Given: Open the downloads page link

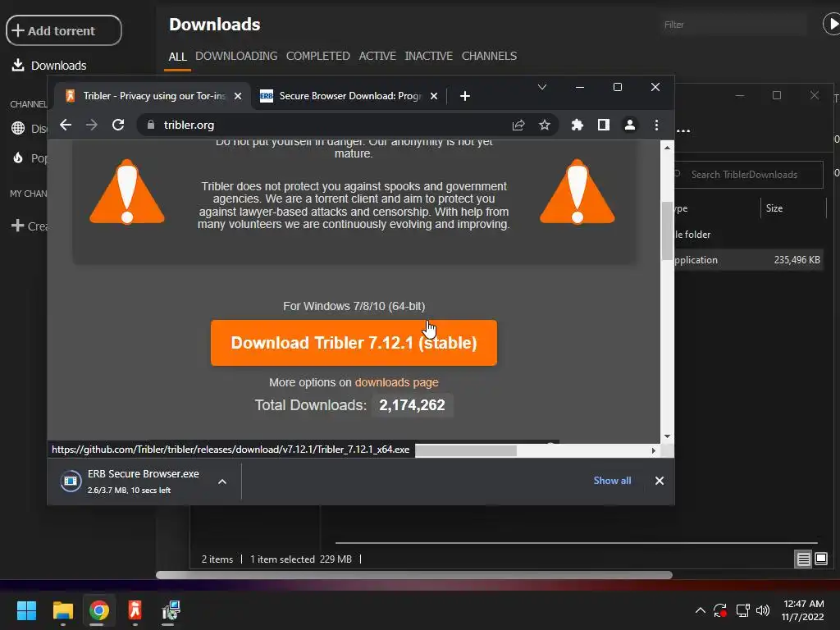Looking at the screenshot, I should pos(396,382).
